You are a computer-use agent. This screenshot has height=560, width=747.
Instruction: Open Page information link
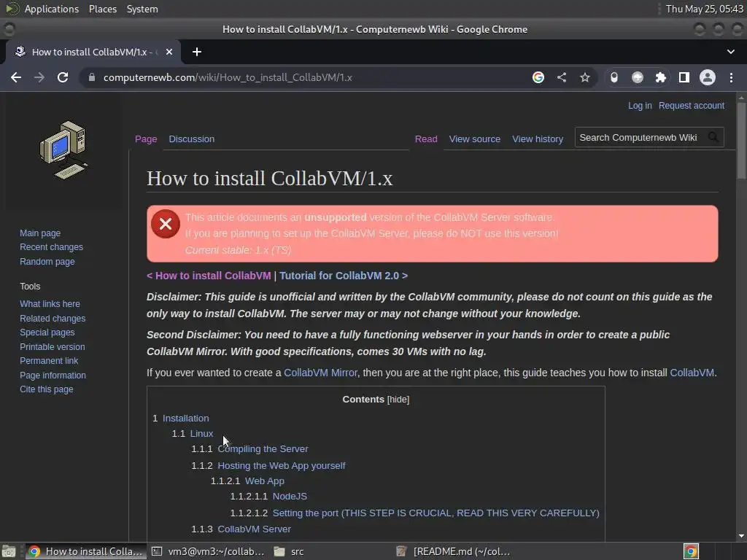tap(53, 376)
